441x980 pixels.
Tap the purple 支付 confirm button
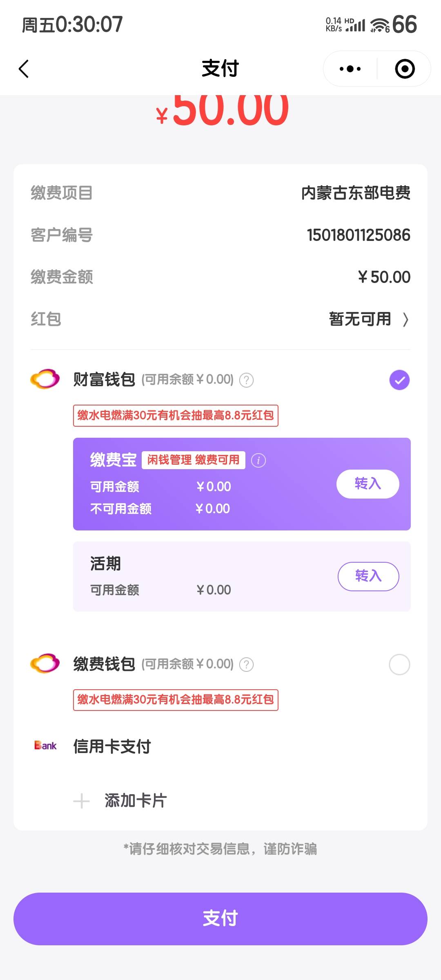220,919
